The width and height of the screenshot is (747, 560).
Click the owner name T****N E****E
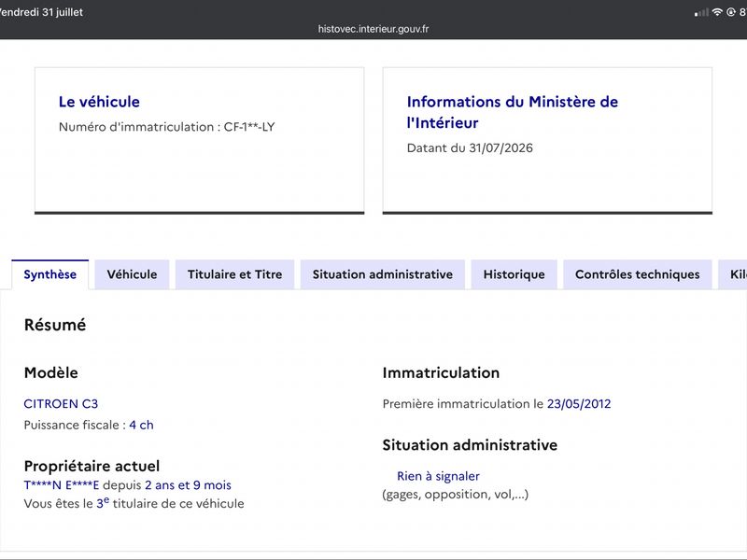62,485
